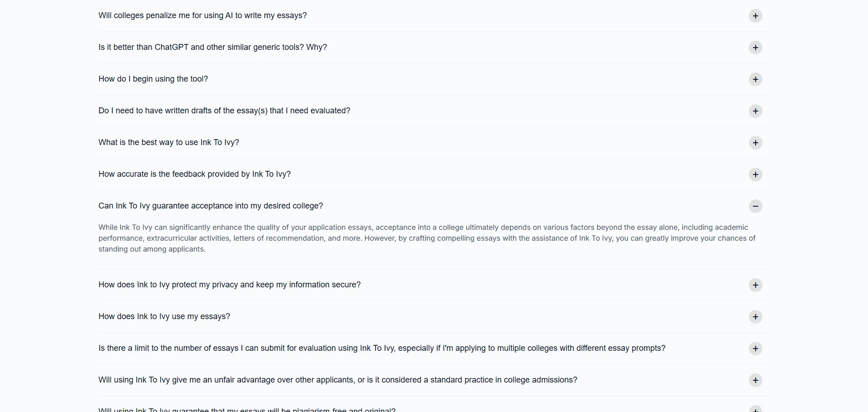Viewport: 868px width, 412px height.
Task: Expand 'Will colleges penalize me' question text
Action: pyautogui.click(x=203, y=15)
